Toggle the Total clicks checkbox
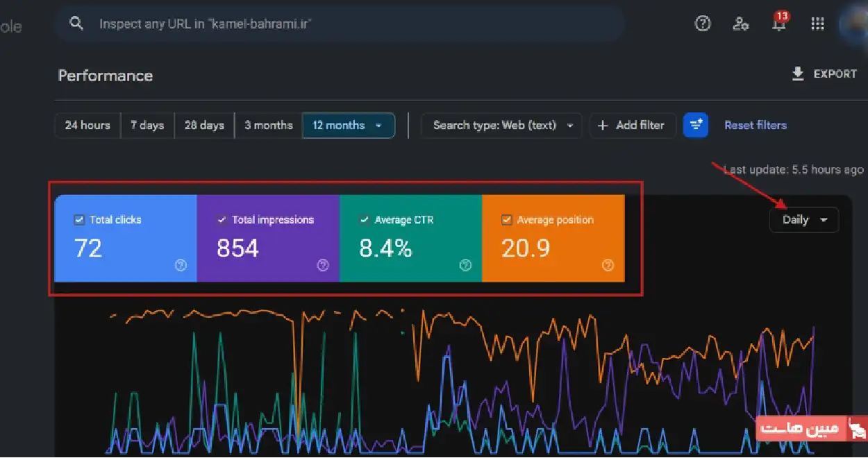 79,220
